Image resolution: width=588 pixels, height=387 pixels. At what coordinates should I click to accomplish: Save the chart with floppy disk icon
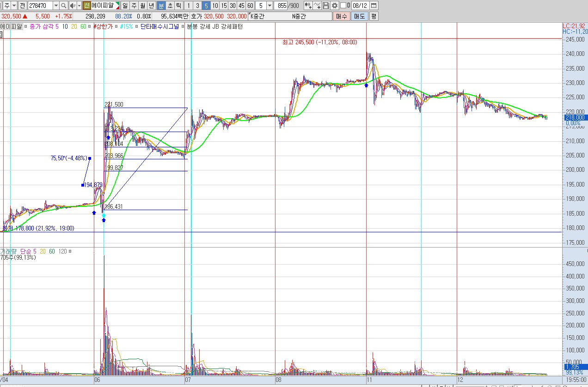[x=326, y=6]
